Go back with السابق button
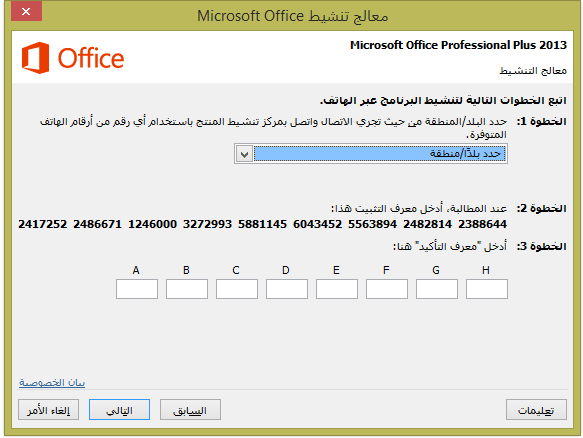The image size is (583, 438). click(x=190, y=410)
